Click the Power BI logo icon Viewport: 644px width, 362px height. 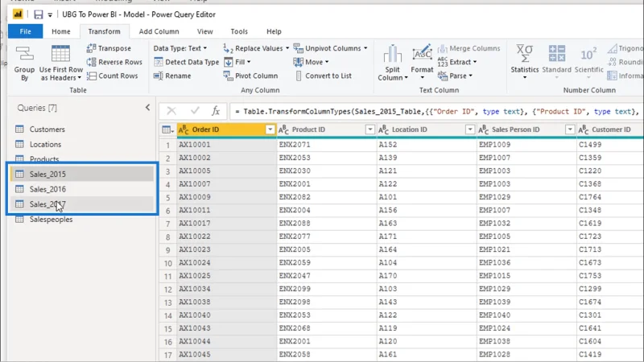click(x=18, y=14)
